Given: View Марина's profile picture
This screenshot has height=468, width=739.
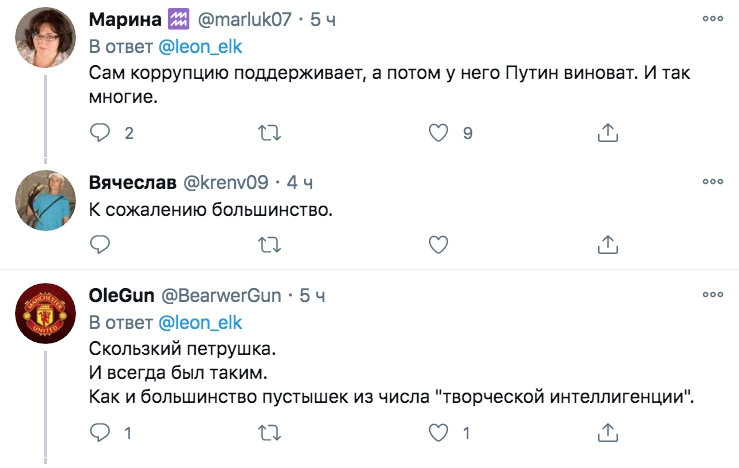Looking at the screenshot, I should tap(46, 43).
